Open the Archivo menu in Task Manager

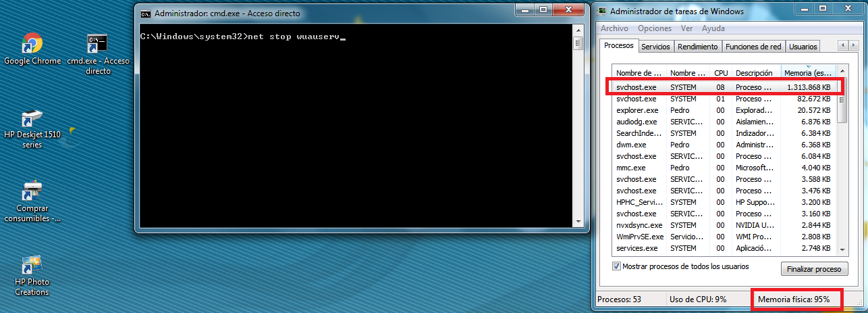pos(614,28)
